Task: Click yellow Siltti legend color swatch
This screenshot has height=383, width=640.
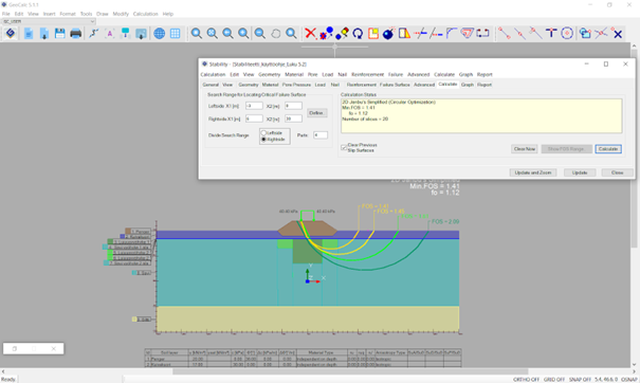Action: tap(134, 319)
